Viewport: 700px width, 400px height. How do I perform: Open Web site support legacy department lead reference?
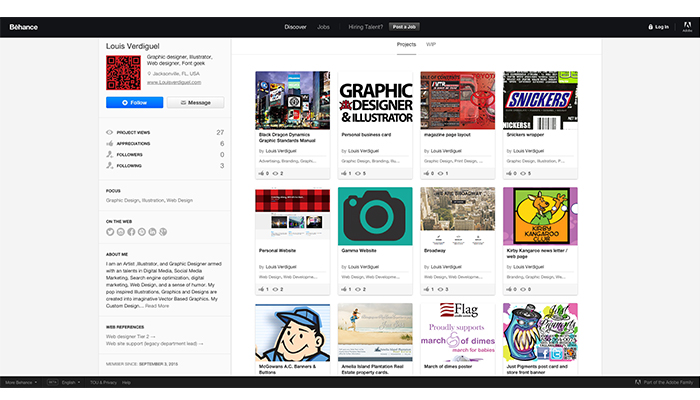tap(154, 344)
